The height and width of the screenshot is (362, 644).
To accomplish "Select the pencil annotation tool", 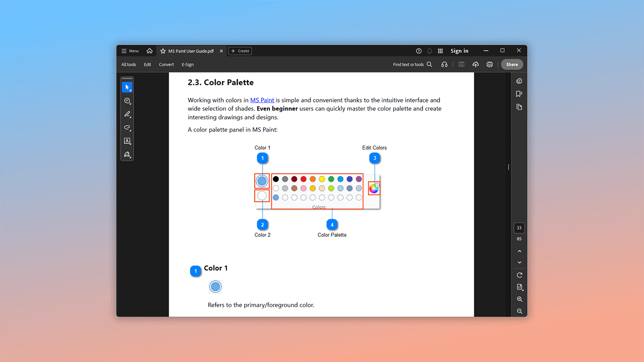I will (x=127, y=114).
